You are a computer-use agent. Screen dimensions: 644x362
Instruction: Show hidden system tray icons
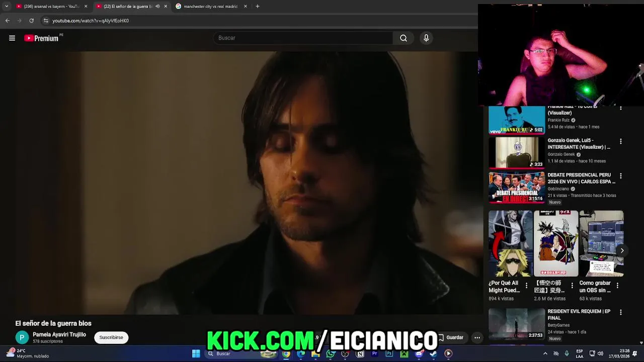pyautogui.click(x=545, y=353)
